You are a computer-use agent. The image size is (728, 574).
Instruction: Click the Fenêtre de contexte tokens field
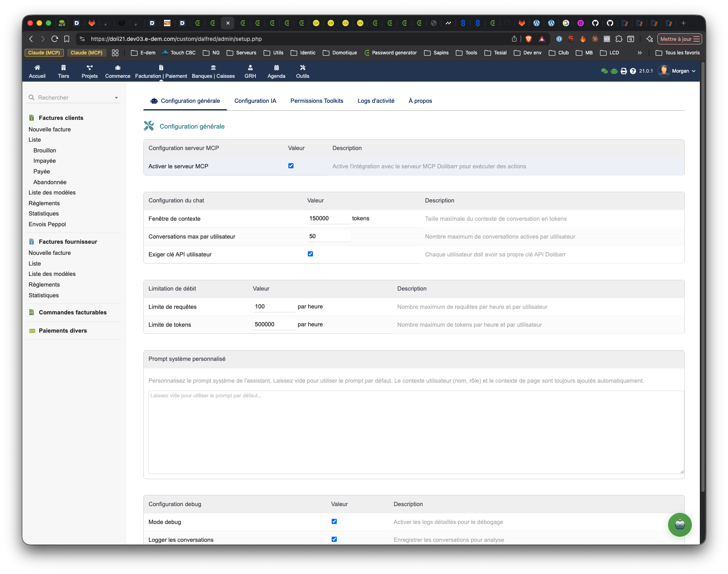click(x=328, y=218)
